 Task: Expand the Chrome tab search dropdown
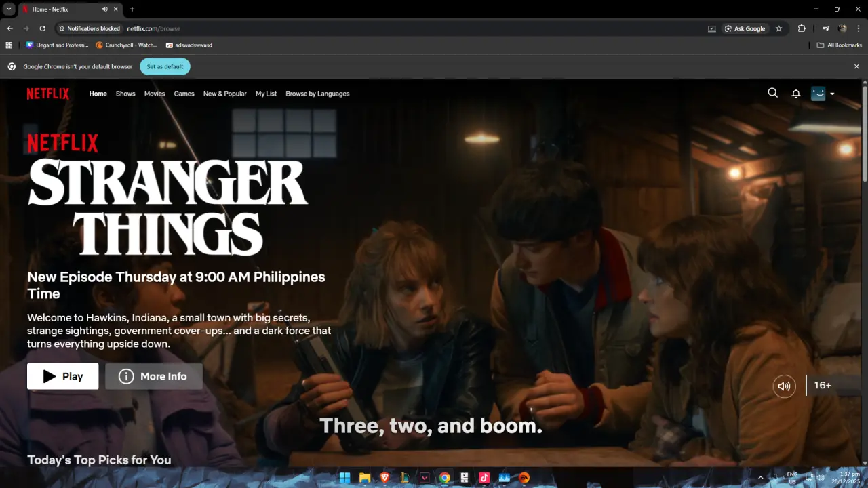[9, 9]
